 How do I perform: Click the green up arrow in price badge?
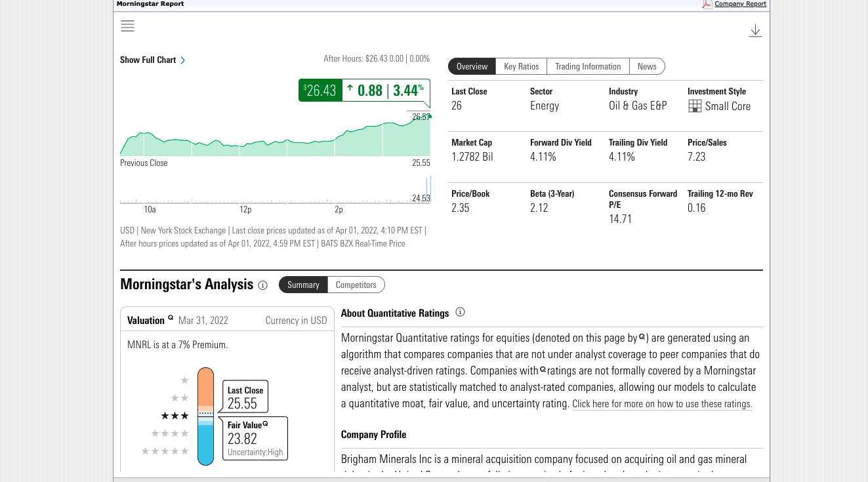[350, 88]
